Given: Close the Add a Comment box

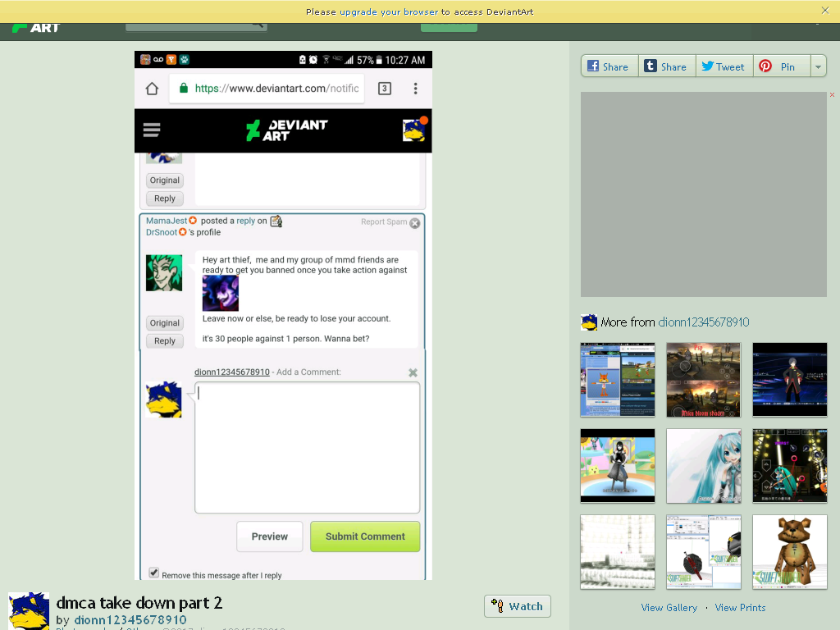Looking at the screenshot, I should (x=413, y=372).
